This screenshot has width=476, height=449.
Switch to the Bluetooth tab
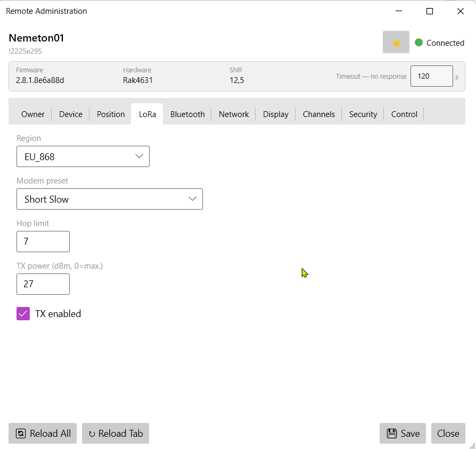click(187, 114)
